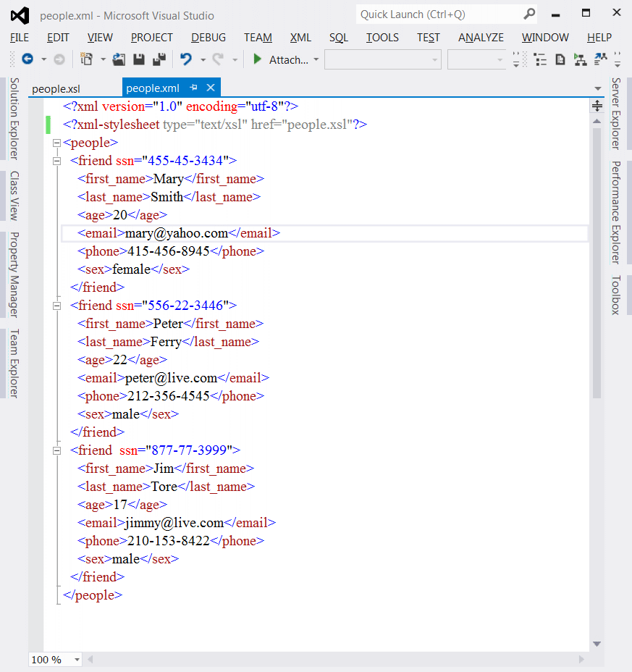The image size is (632, 672).
Task: Collapse the friend node with ssn 877-77-3999
Action: coord(56,451)
